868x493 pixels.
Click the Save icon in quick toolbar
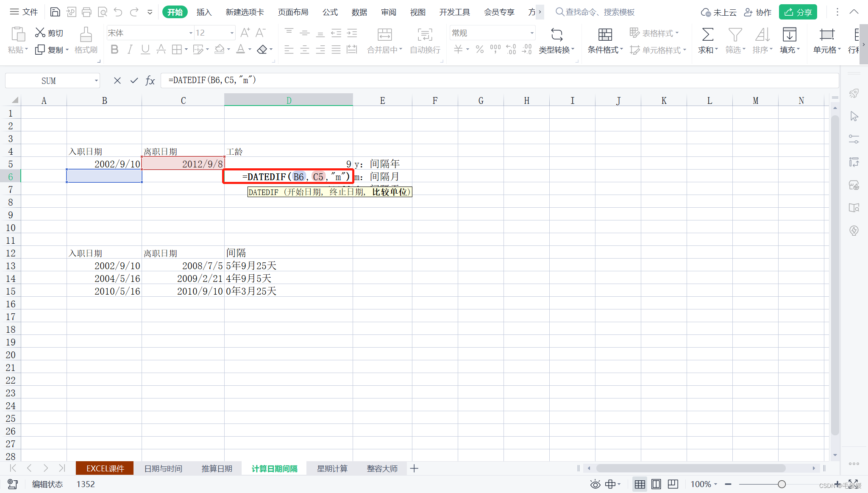[55, 12]
